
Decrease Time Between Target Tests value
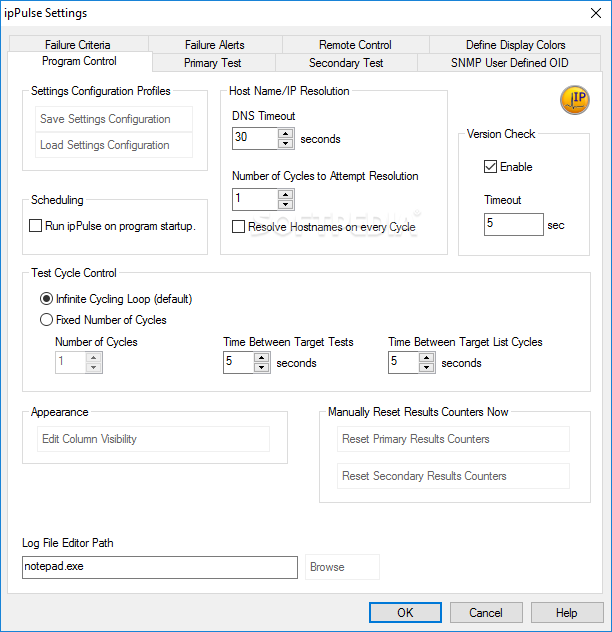(262, 367)
